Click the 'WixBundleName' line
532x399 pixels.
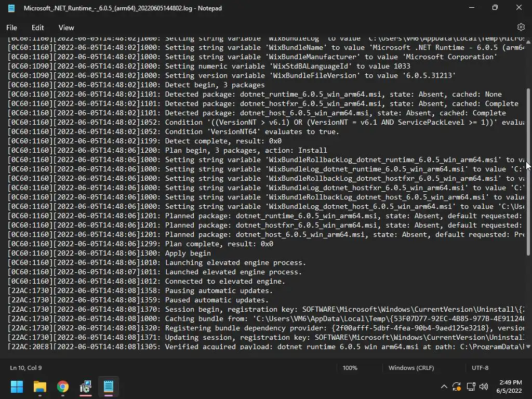pyautogui.click(x=265, y=47)
